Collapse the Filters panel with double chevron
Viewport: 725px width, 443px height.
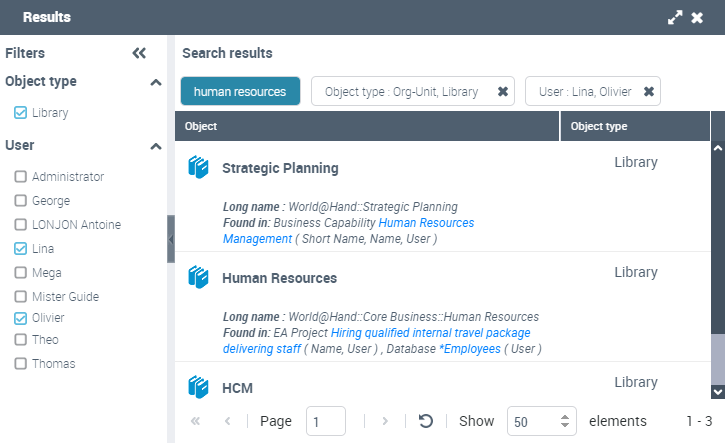click(139, 54)
